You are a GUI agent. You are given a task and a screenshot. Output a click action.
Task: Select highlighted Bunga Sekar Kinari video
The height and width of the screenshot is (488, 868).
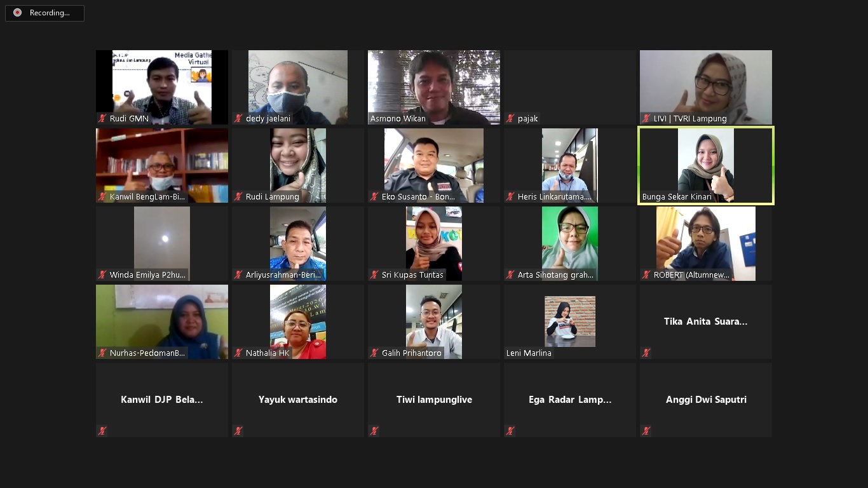(705, 164)
